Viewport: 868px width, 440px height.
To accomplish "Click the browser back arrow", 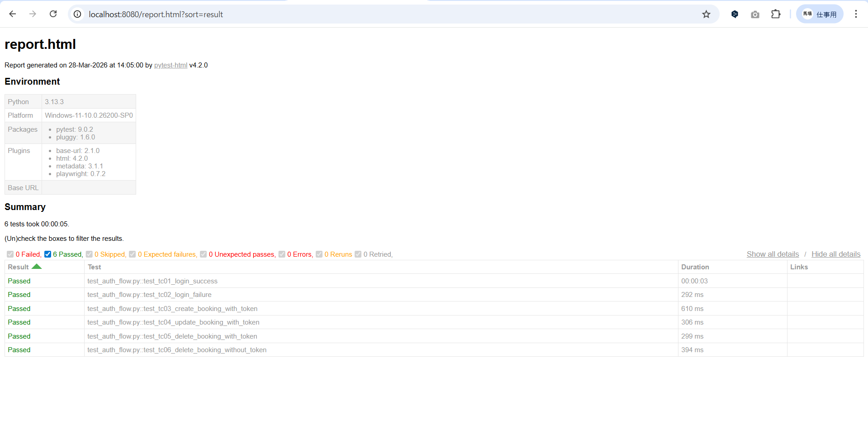I will pos(13,14).
